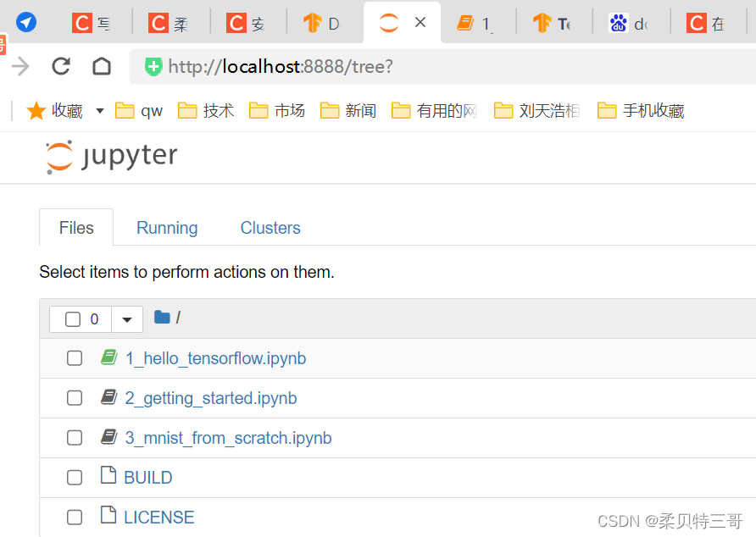This screenshot has width=756, height=537.
Task: Click the file icon beside BUILD
Action: (x=108, y=477)
